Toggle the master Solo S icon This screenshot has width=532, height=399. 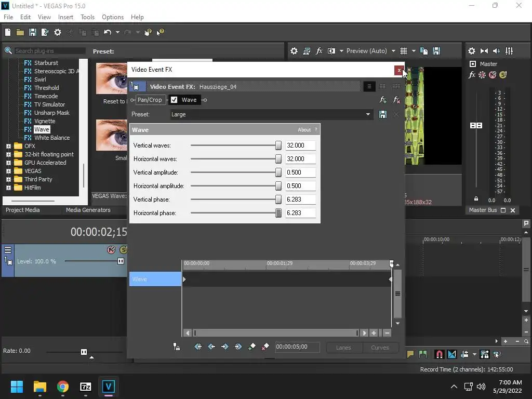pyautogui.click(x=503, y=75)
